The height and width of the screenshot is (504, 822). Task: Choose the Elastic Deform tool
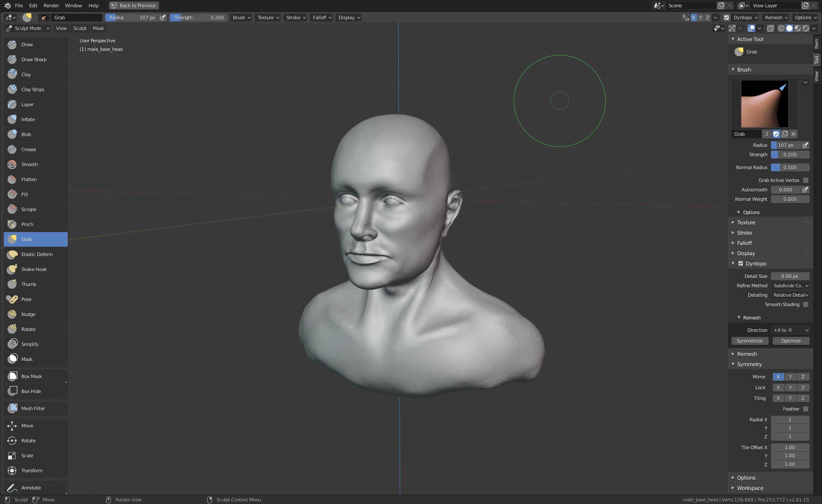tap(37, 254)
